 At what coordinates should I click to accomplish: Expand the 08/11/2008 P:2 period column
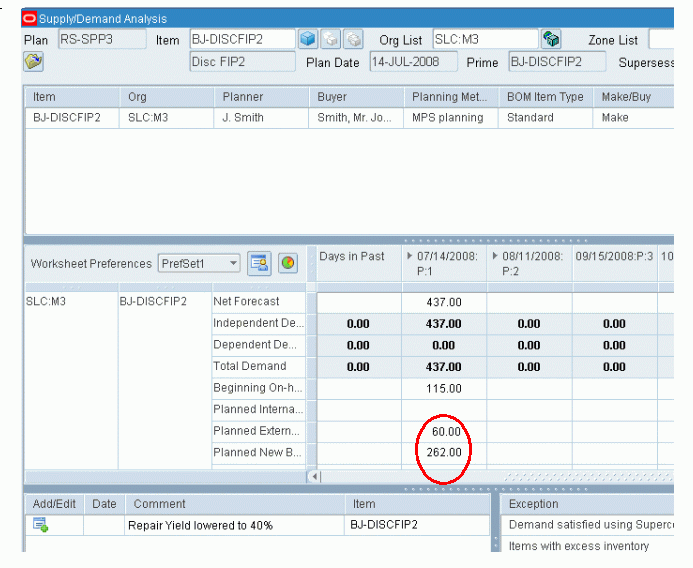tap(495, 256)
